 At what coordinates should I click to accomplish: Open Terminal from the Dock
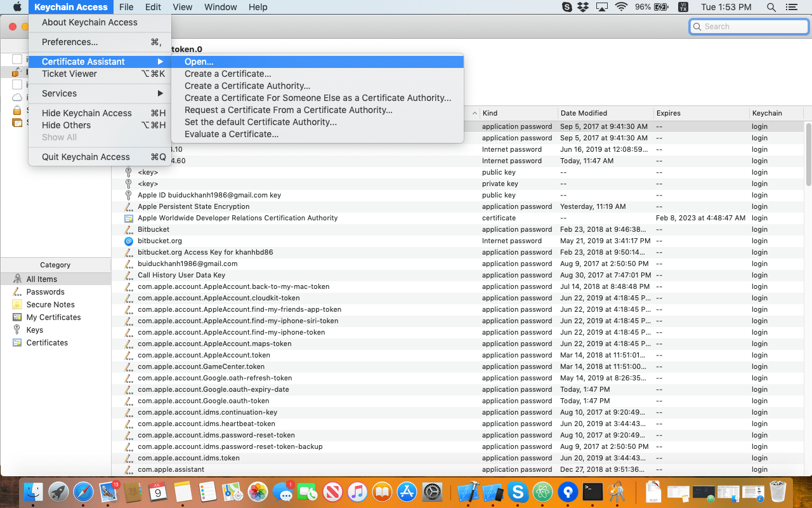(x=593, y=492)
